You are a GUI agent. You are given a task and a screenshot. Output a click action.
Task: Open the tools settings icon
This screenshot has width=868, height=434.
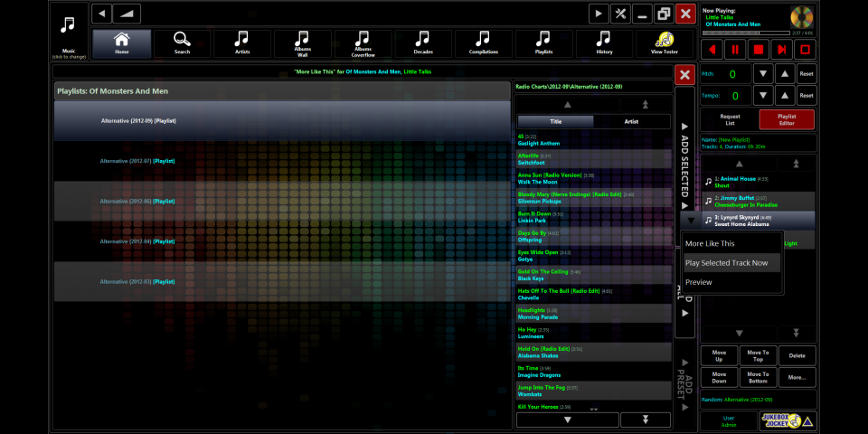620,14
